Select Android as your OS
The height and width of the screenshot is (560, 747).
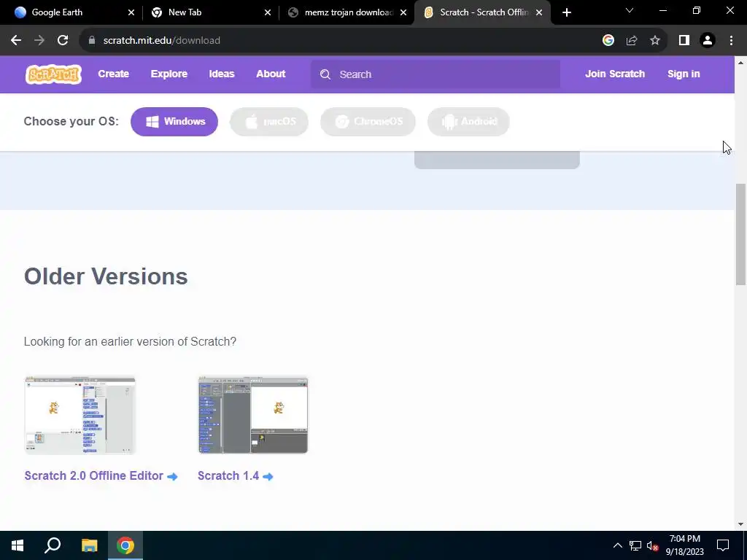[x=469, y=122]
